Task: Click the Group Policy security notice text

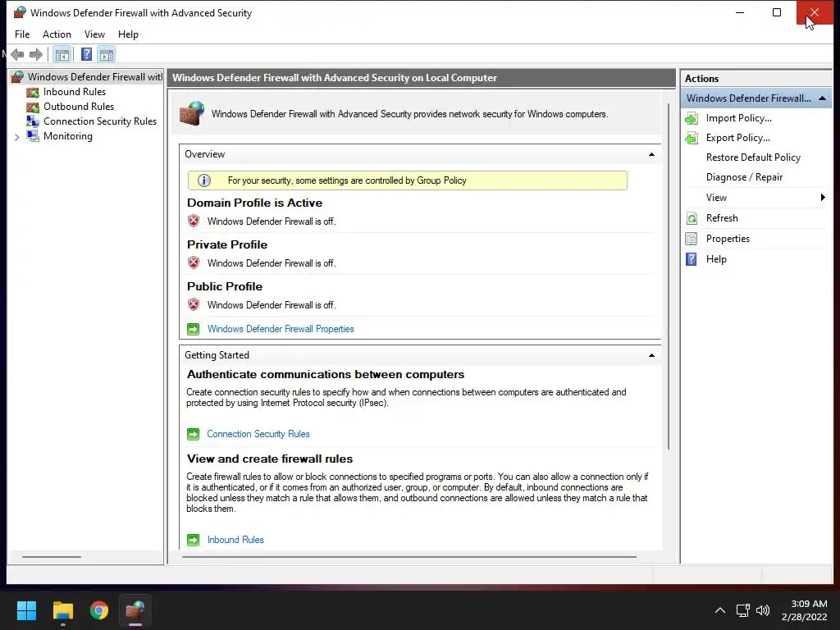Action: pos(347,180)
